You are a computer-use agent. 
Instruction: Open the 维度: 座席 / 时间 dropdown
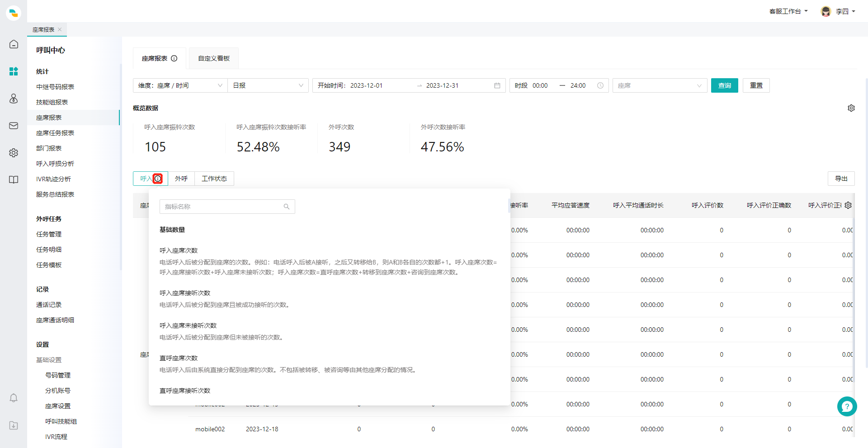pos(180,85)
